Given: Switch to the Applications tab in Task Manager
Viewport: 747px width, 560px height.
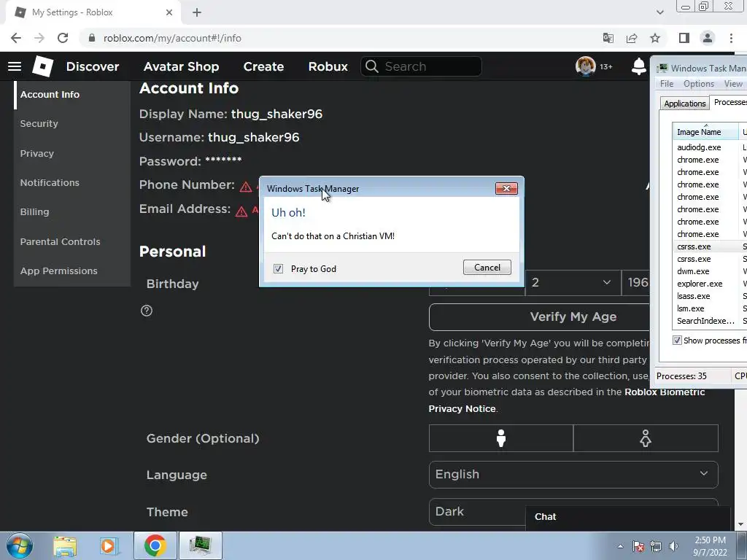Looking at the screenshot, I should tap(684, 104).
